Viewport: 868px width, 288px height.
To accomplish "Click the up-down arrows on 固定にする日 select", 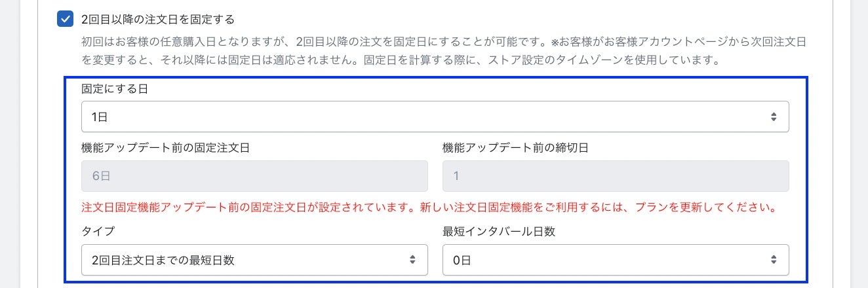I will (774, 117).
